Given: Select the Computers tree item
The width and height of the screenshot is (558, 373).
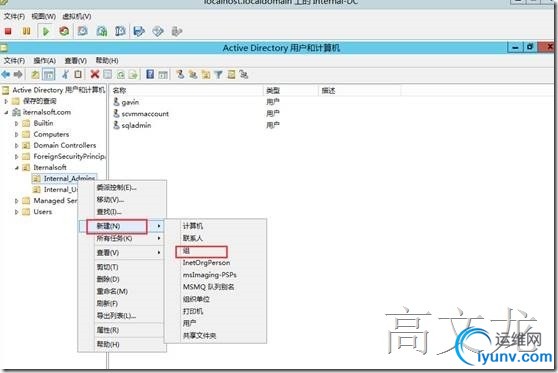Looking at the screenshot, I should 51,134.
